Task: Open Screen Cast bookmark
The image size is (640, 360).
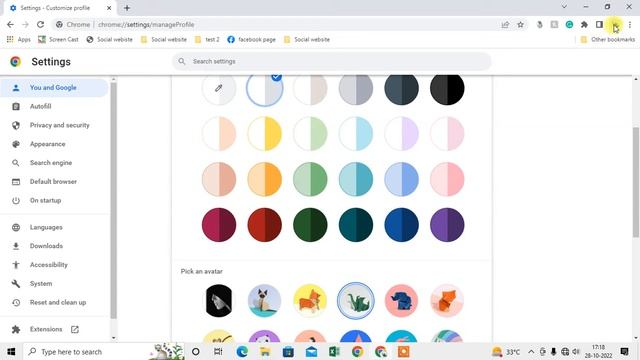Action: tap(58, 40)
